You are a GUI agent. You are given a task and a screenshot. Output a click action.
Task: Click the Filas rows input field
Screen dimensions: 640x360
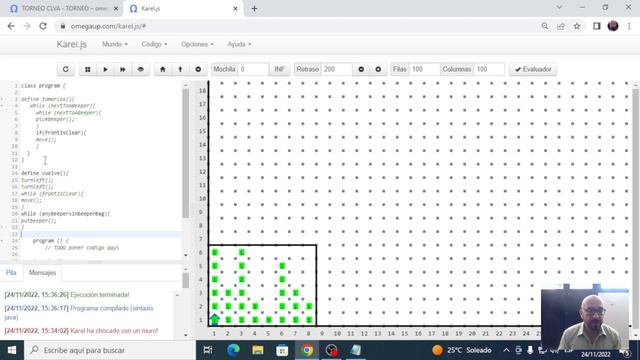coord(424,69)
